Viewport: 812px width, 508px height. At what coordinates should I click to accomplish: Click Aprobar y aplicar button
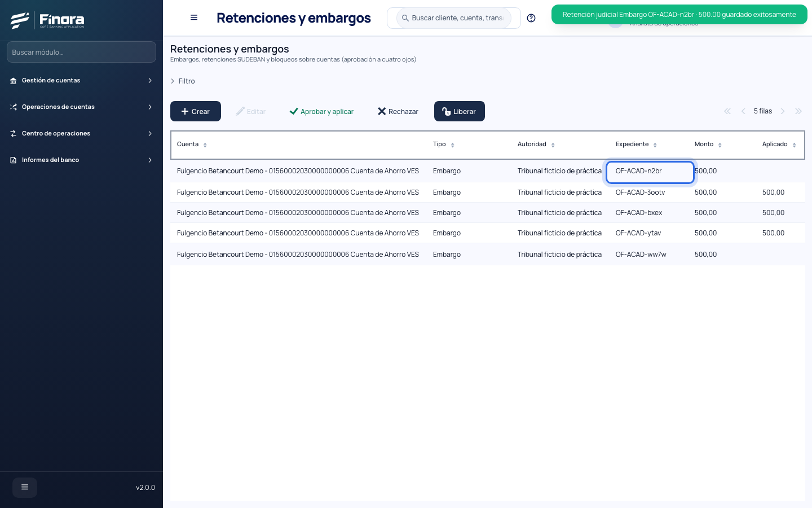[x=321, y=111]
